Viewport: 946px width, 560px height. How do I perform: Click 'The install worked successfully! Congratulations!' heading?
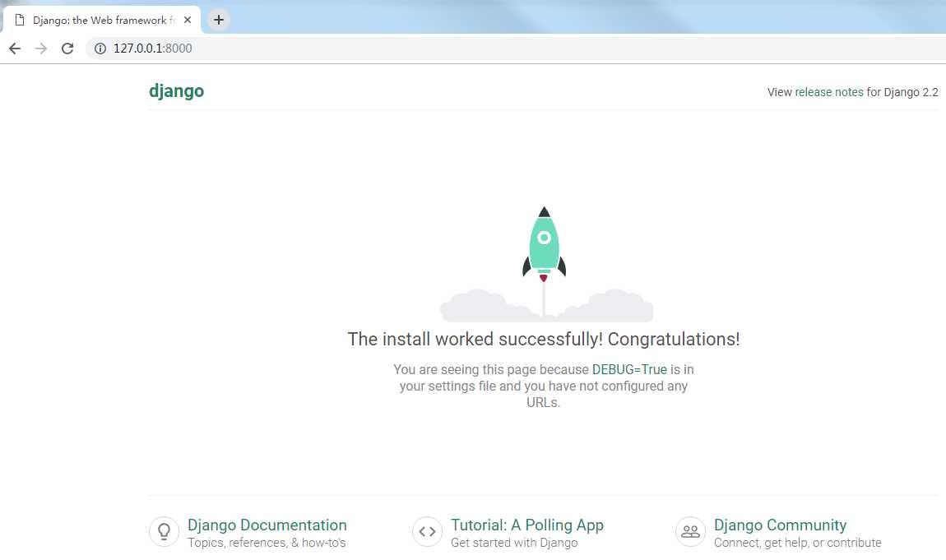click(544, 339)
